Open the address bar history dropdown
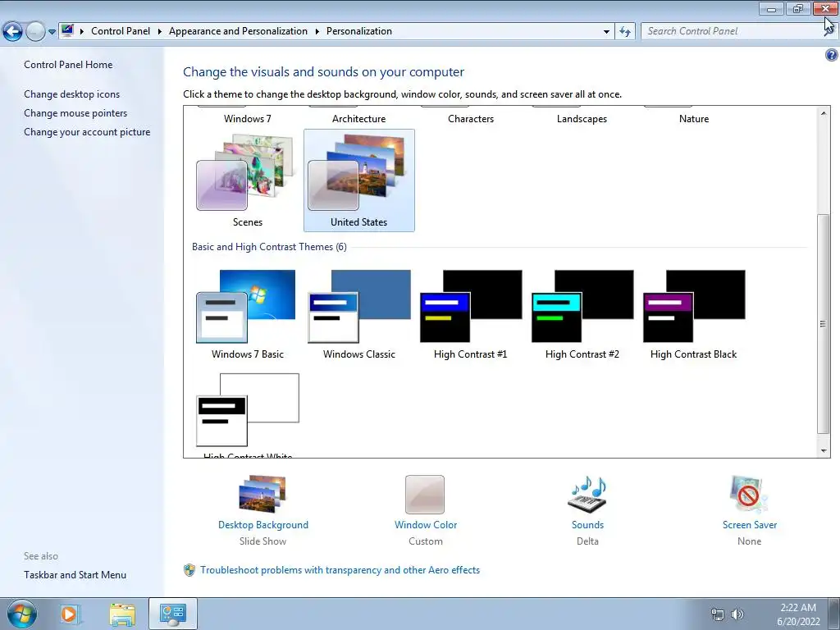The width and height of the screenshot is (840, 630). 606,32
